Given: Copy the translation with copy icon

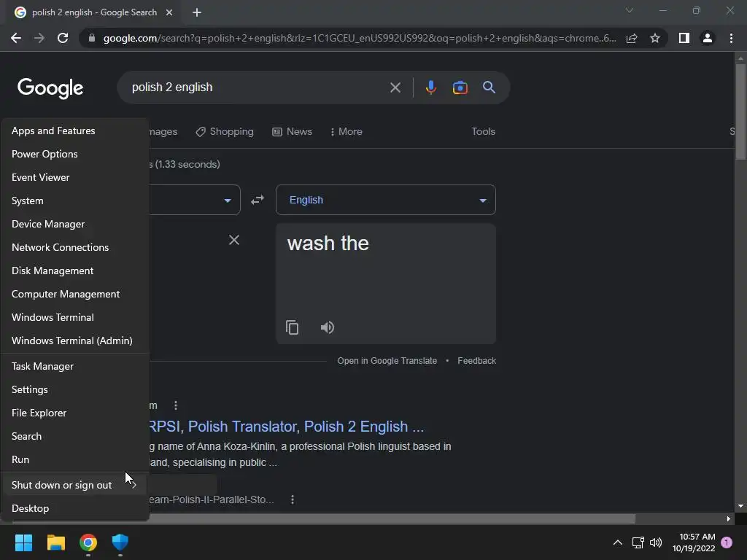Looking at the screenshot, I should pos(292,327).
